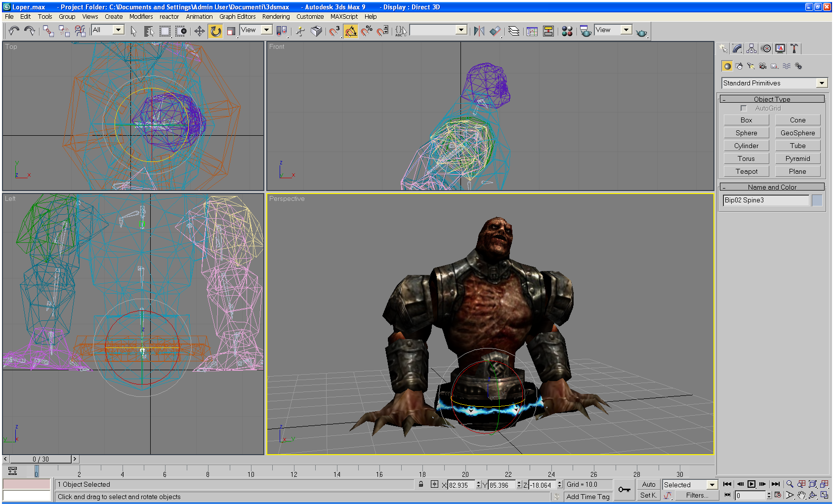Activate the Select and Rotate tool

[215, 31]
